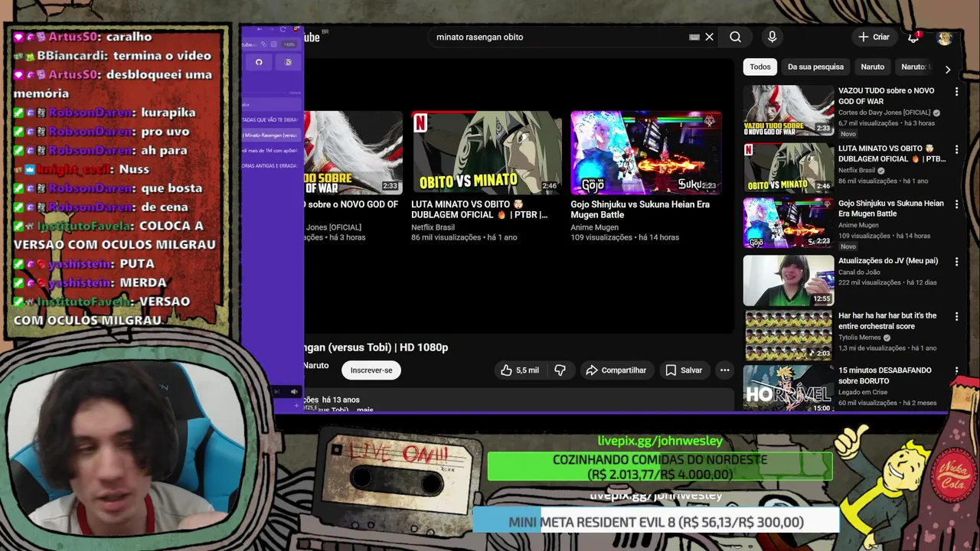Click the magnifier search button
Viewport: 980px width, 551px height.
[x=735, y=37]
